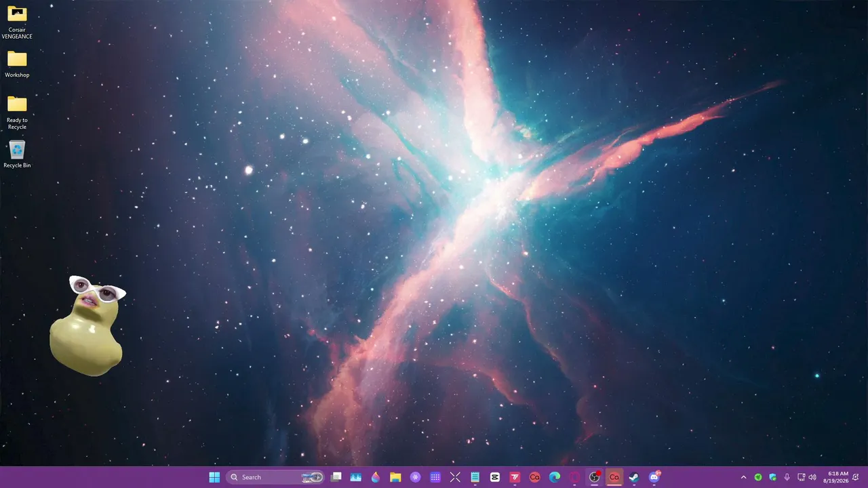Viewport: 868px width, 488px height.
Task: Launch CapCut from the taskbar
Action: tap(495, 477)
